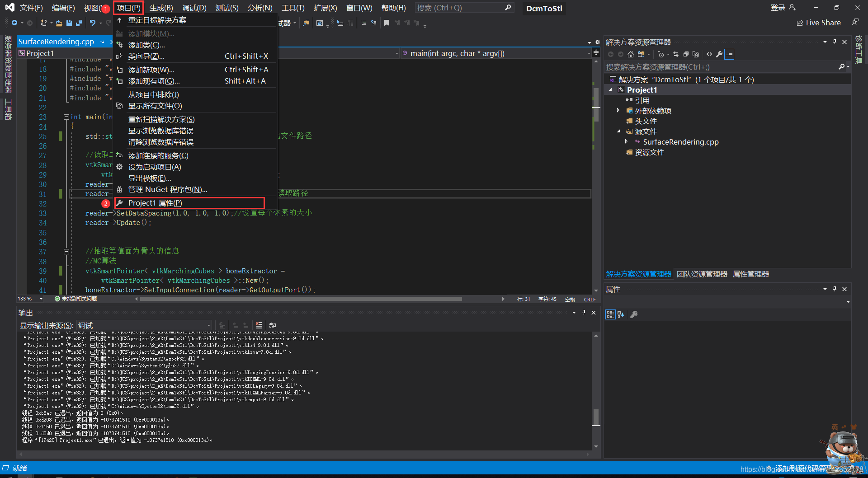868x478 pixels.
Task: Toggle word wrap in the Output window
Action: tap(273, 325)
